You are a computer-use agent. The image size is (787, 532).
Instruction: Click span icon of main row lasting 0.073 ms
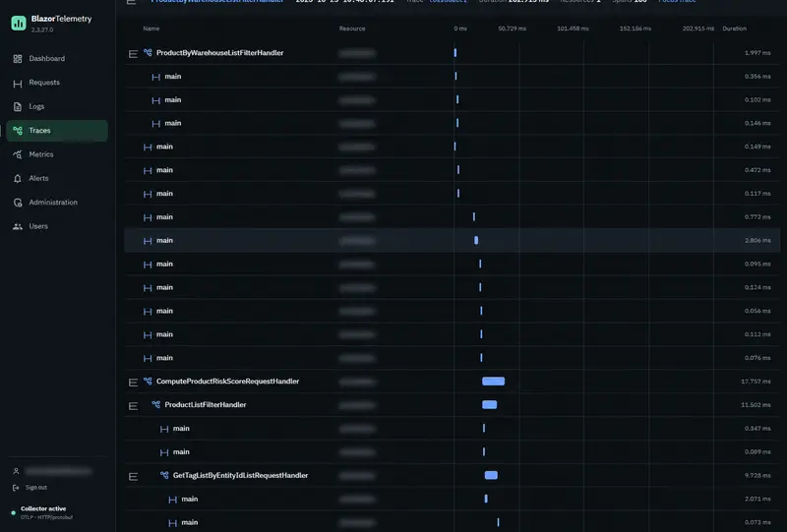[x=173, y=523]
